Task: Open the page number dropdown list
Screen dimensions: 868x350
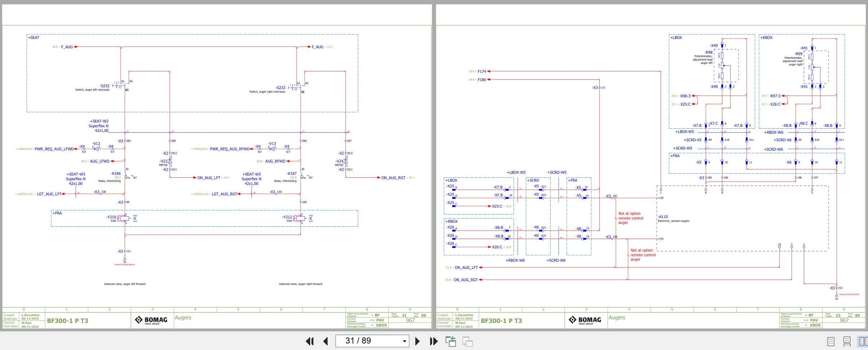Action: click(x=405, y=341)
